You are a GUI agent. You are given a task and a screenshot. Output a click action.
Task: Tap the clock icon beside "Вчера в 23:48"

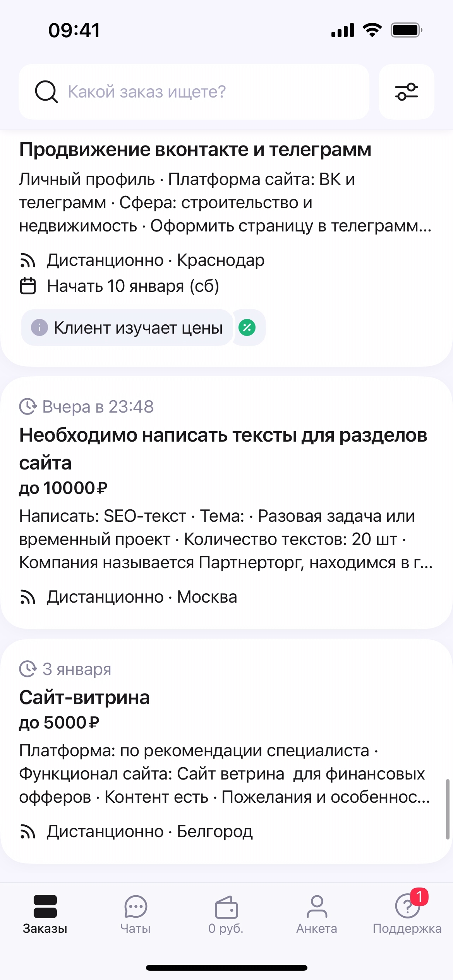[28, 406]
